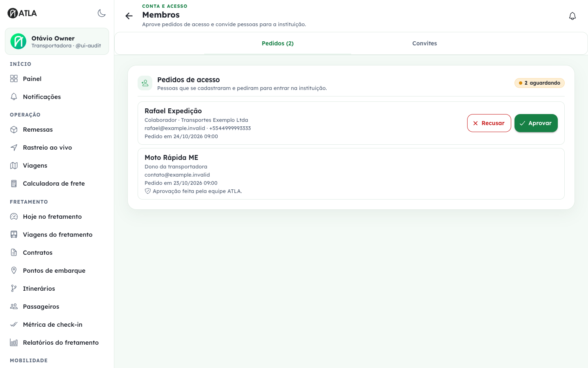The height and width of the screenshot is (368, 588).
Task: Click the Rafael Expedição name
Action: 173,111
